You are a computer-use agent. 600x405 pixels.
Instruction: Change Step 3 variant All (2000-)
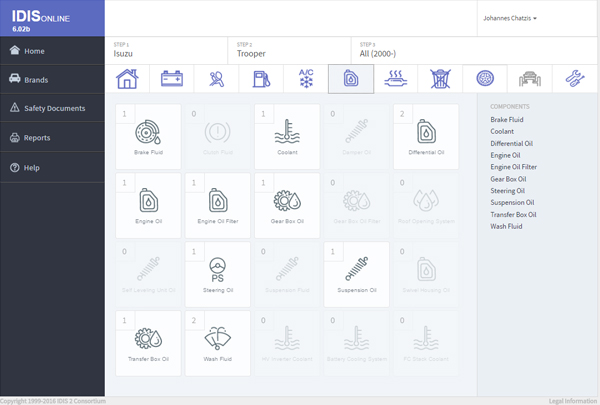click(474, 51)
